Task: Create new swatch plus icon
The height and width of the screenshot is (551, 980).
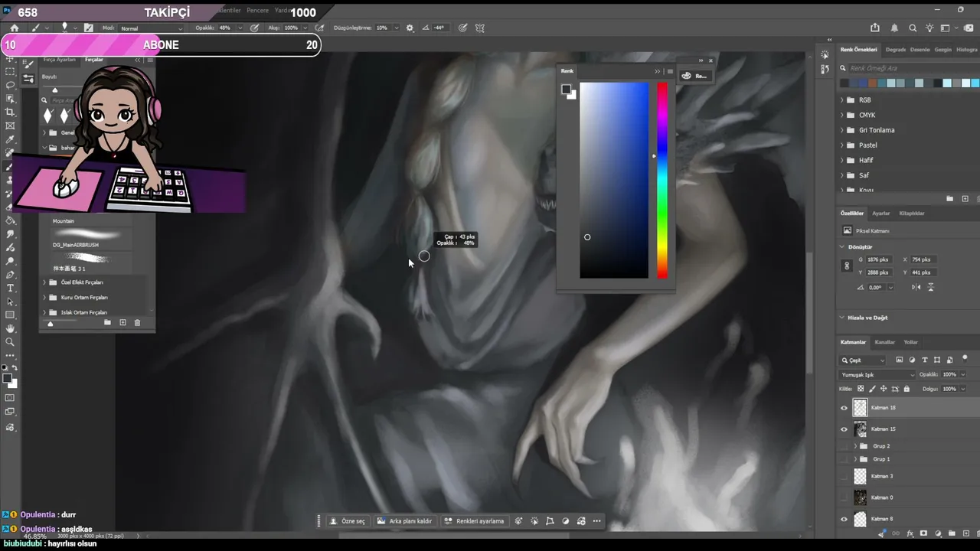Action: [965, 199]
